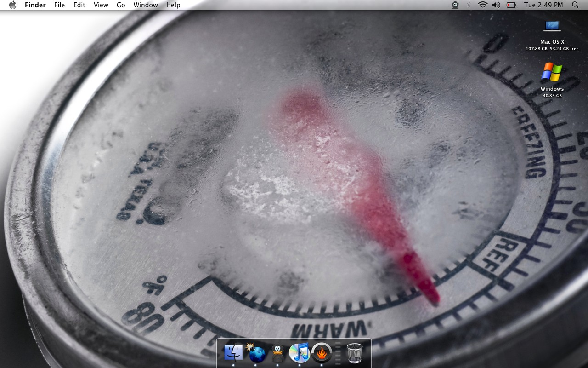Click the Tue 2:49 PM clock
The height and width of the screenshot is (368, 588).
(543, 5)
